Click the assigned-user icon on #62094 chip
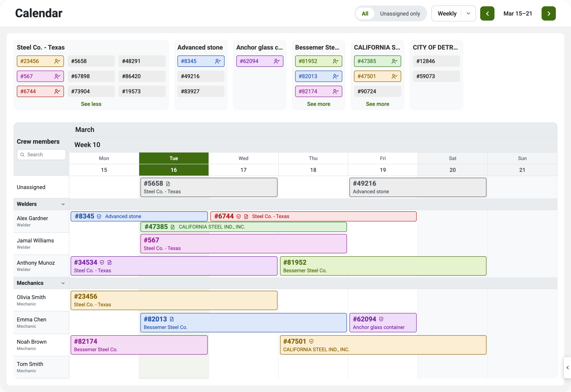The width and height of the screenshot is (571, 392). tap(277, 61)
